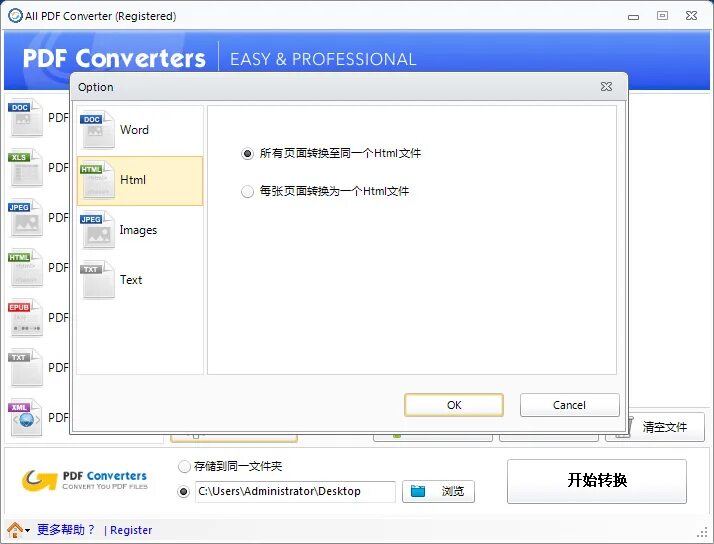Viewport: 714px width, 544px height.
Task: Click the DOC icon in Option list
Action: [97, 130]
